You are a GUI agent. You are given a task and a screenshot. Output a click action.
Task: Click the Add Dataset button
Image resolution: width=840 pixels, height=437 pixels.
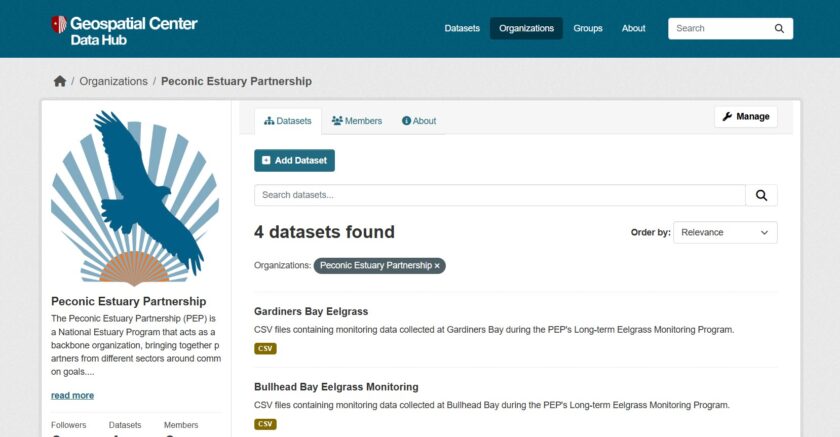click(x=294, y=160)
